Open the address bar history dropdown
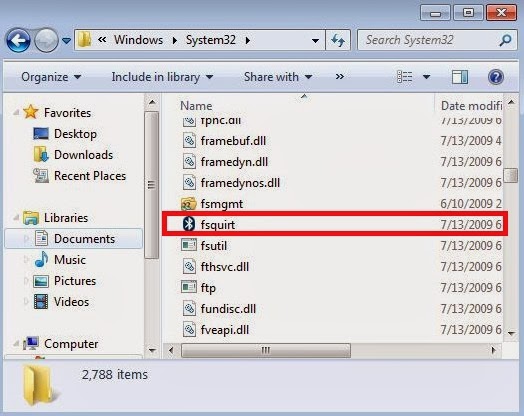524x416 pixels. [315, 41]
